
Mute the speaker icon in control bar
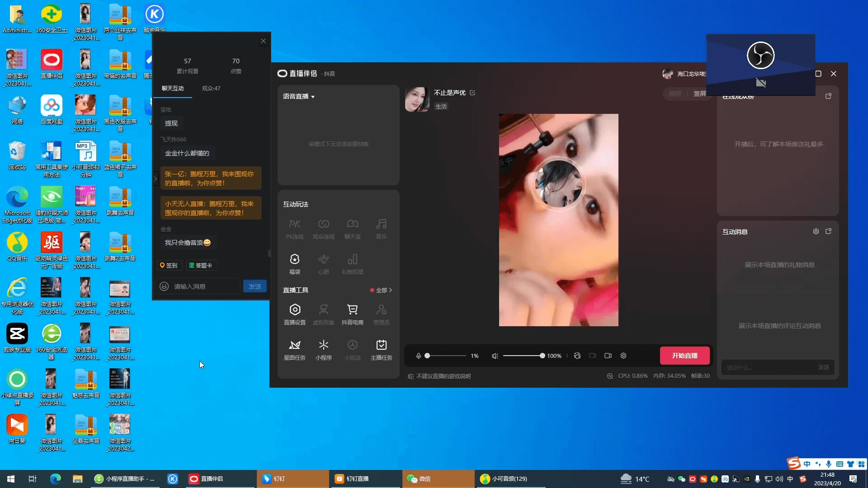(495, 356)
